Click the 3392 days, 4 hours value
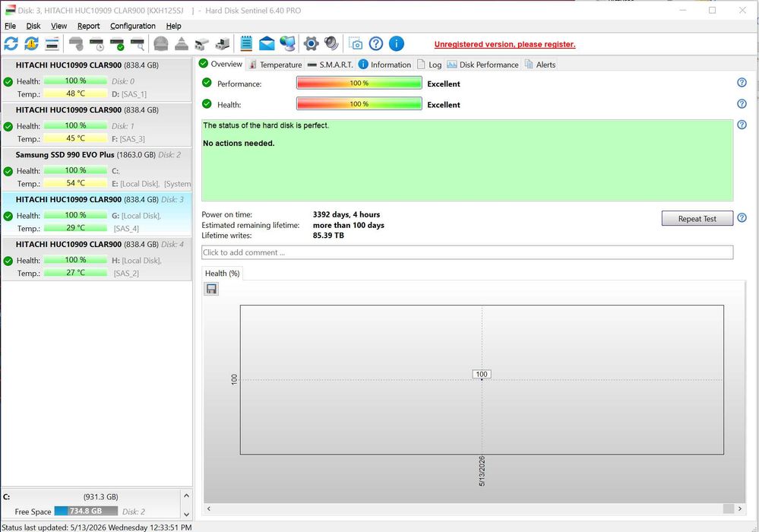Screen dimensions: 759x532 click(346, 214)
